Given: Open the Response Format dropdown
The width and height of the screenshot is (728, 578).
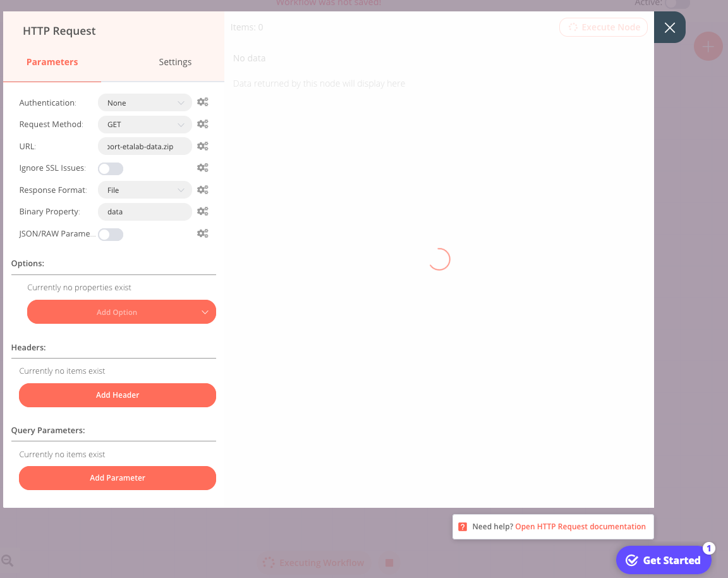Looking at the screenshot, I should (144, 190).
